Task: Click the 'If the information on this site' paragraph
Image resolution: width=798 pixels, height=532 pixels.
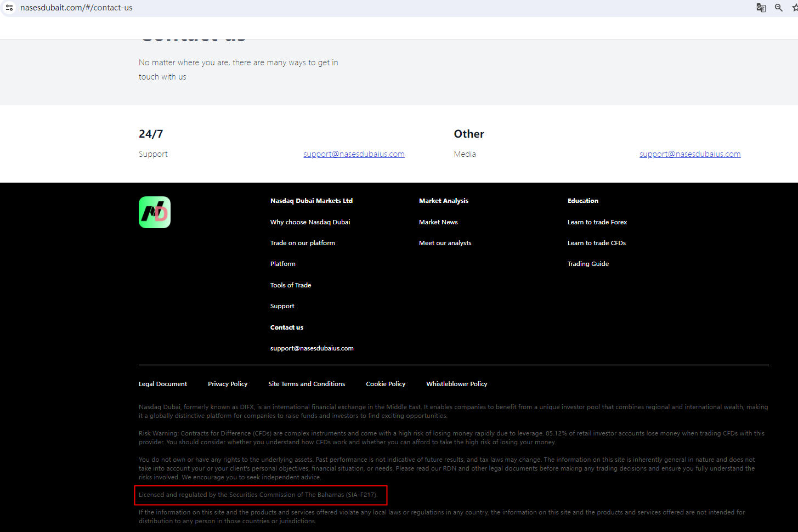Action: [x=442, y=517]
